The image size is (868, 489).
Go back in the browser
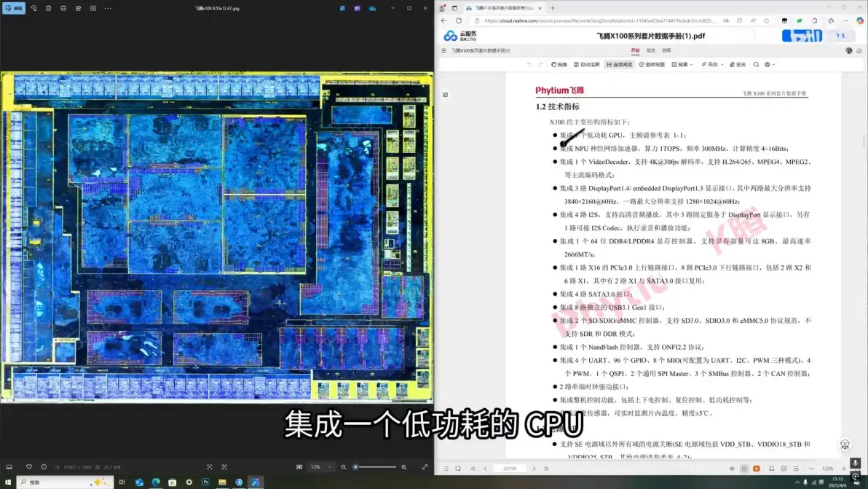[444, 20]
